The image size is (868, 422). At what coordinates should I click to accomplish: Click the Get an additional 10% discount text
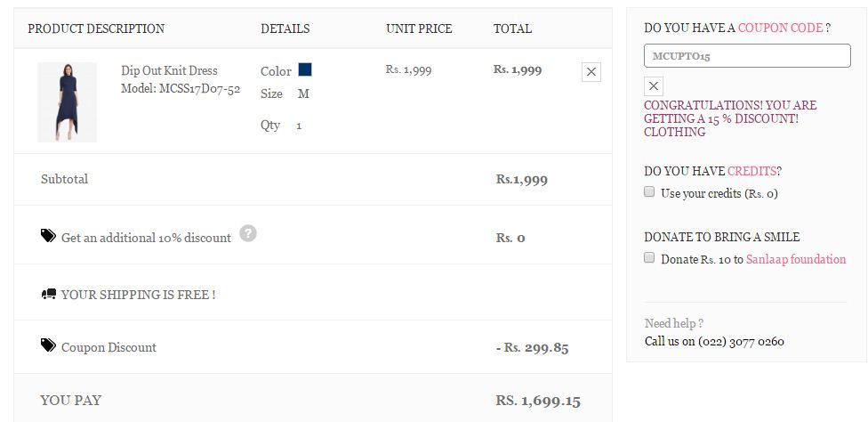coord(146,238)
